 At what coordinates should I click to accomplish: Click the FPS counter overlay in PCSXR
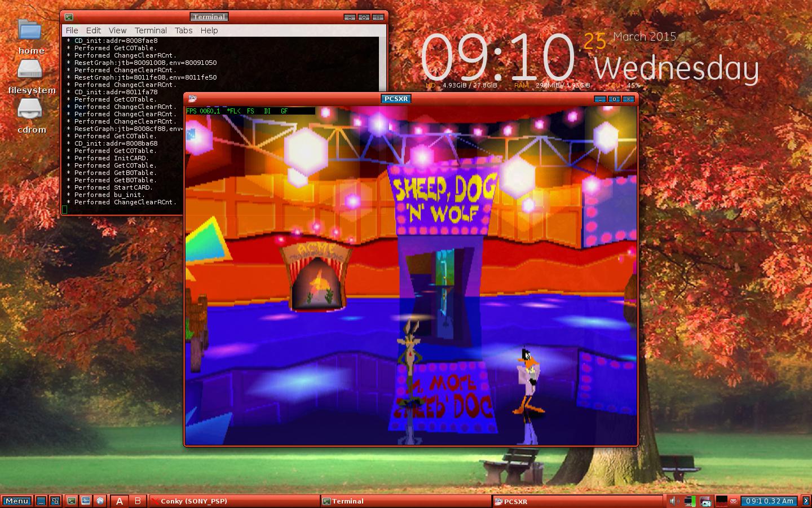point(250,111)
